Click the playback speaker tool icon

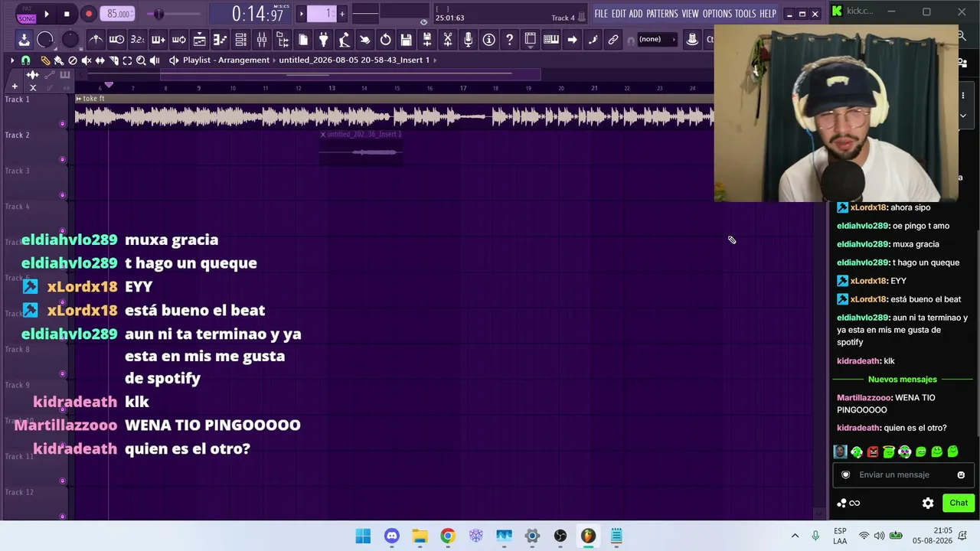[155, 60]
